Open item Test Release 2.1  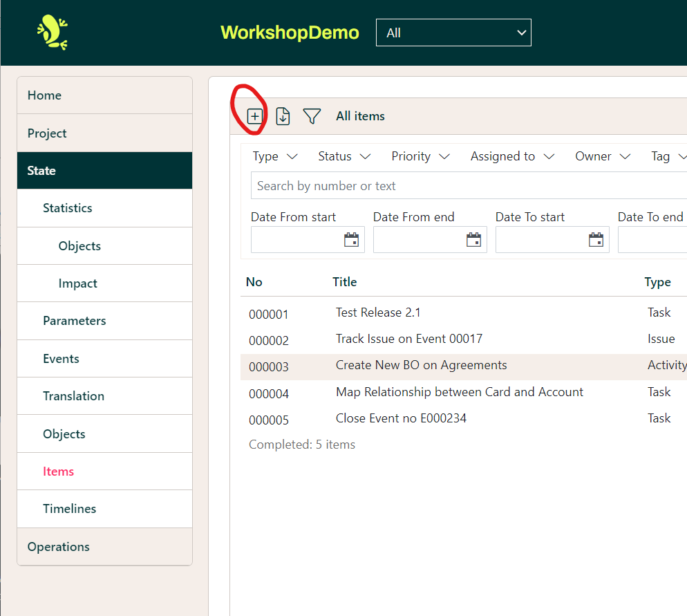[x=378, y=312]
